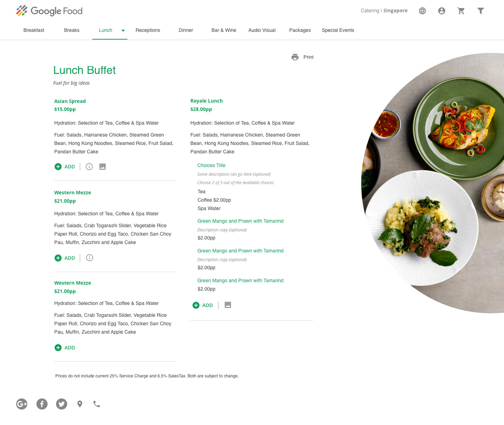Go to the Breaks tab

[72, 30]
